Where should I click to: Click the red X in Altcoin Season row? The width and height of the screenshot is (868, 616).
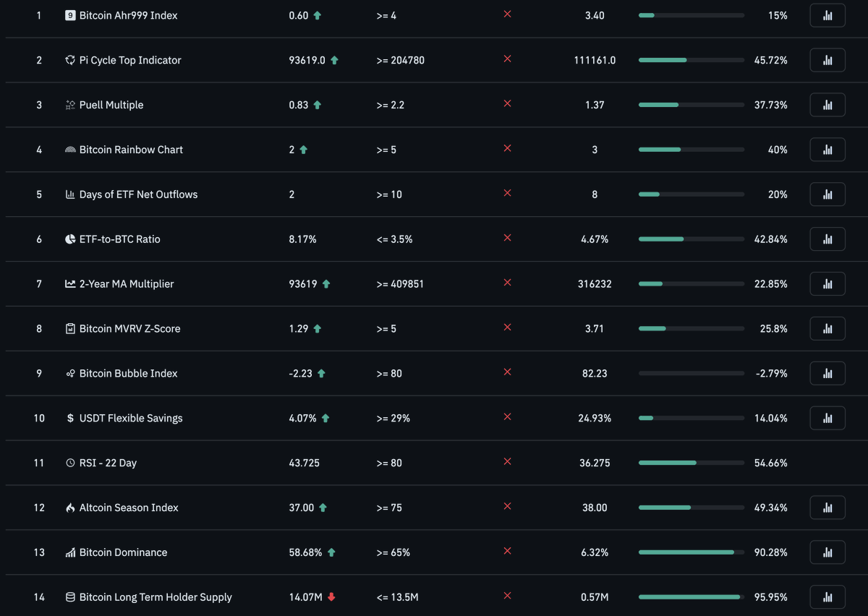[x=507, y=507]
